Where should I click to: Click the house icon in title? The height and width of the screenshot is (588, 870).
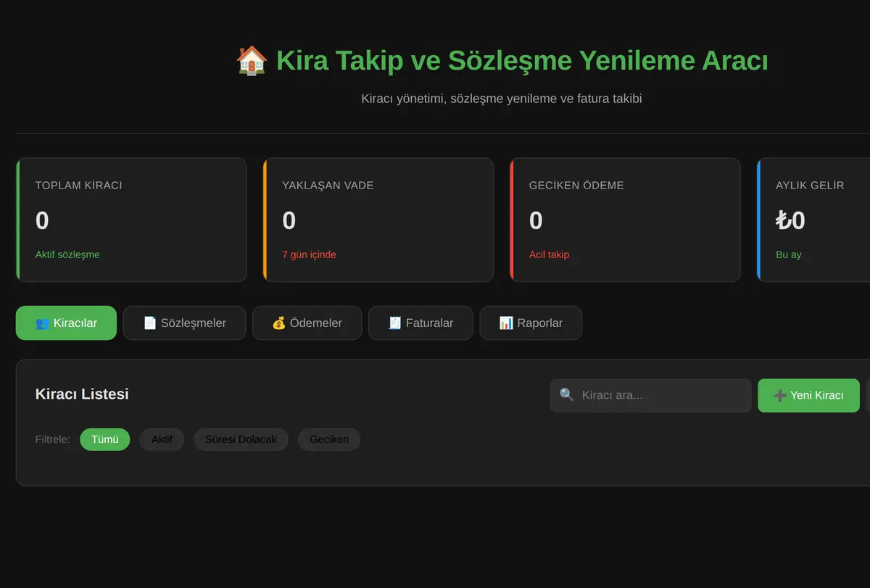pyautogui.click(x=252, y=60)
